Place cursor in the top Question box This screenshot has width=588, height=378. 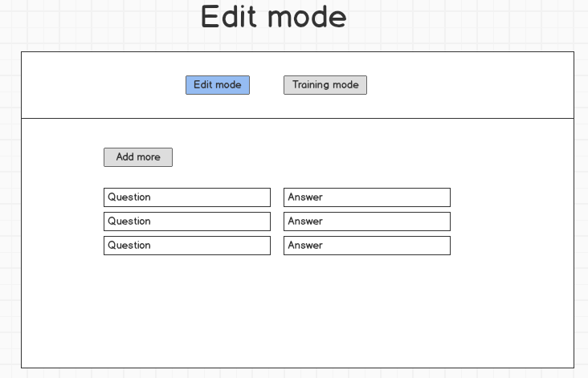pos(186,197)
